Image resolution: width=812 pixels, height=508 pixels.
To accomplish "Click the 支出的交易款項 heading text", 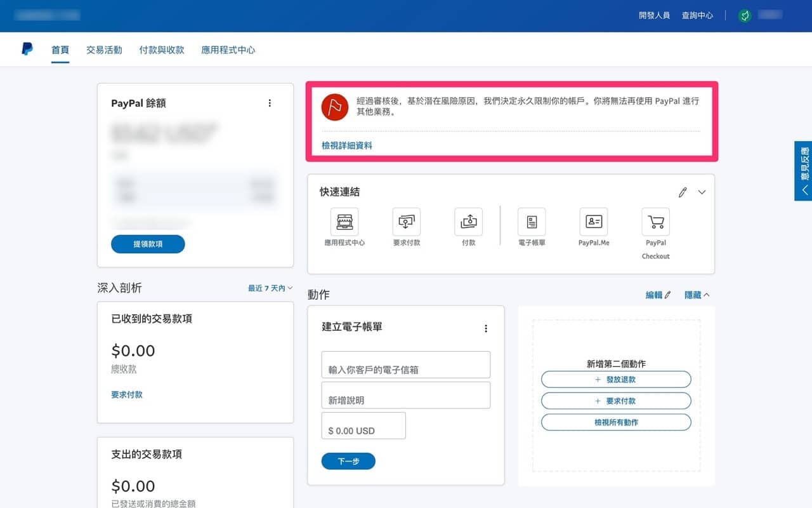I will tap(147, 454).
